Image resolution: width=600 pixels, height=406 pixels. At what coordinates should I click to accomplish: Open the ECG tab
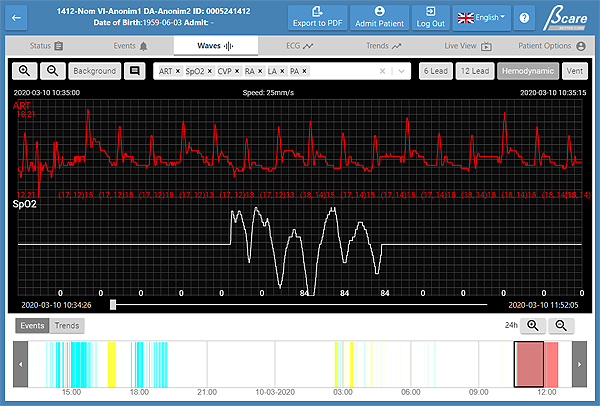pos(300,46)
